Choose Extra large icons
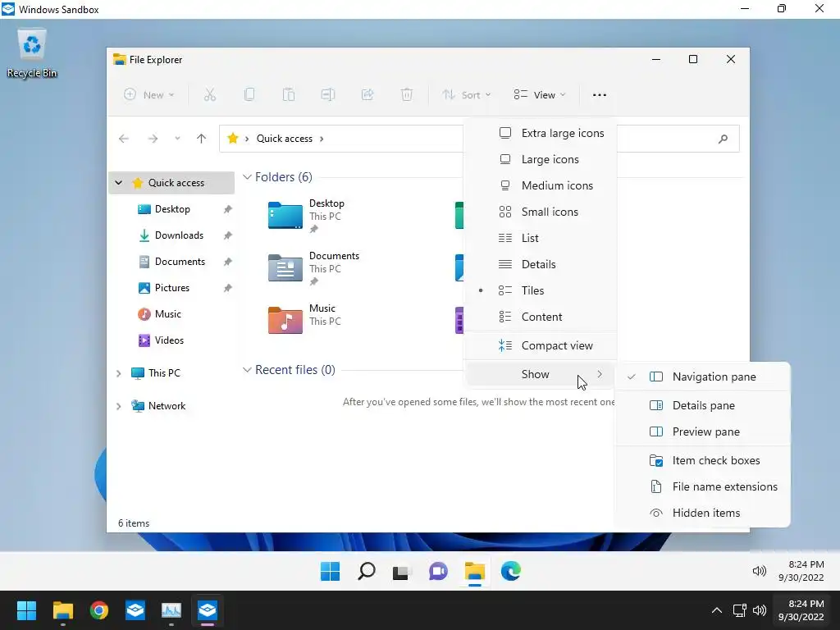Image resolution: width=840 pixels, height=630 pixels. pyautogui.click(x=540, y=133)
